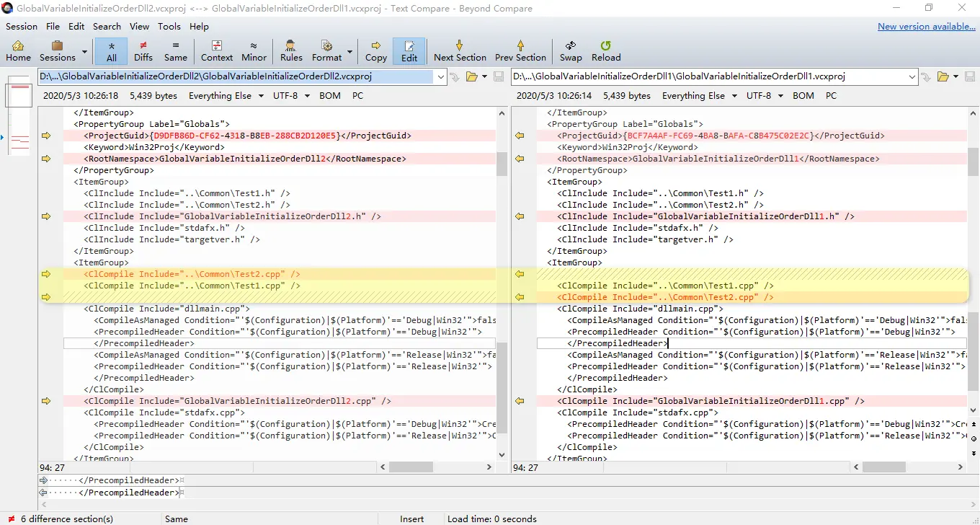Open the comparison Rules dialog
Screen dimensions: 980x525
tap(290, 50)
